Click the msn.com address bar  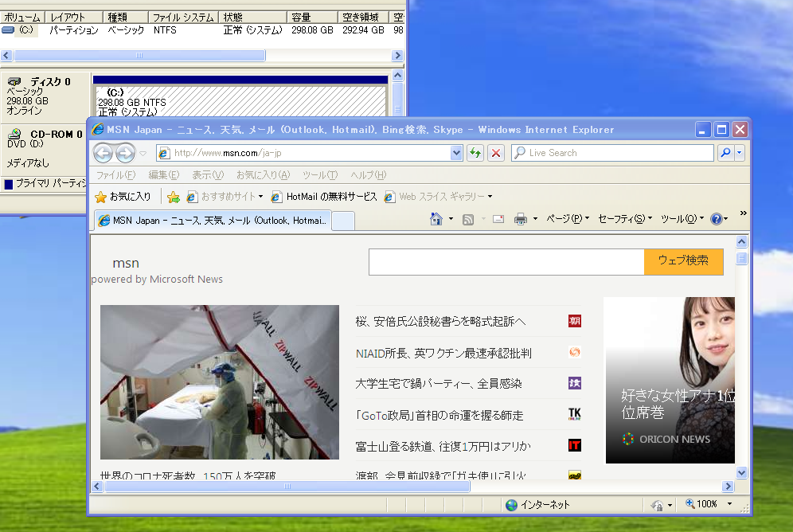(x=303, y=153)
